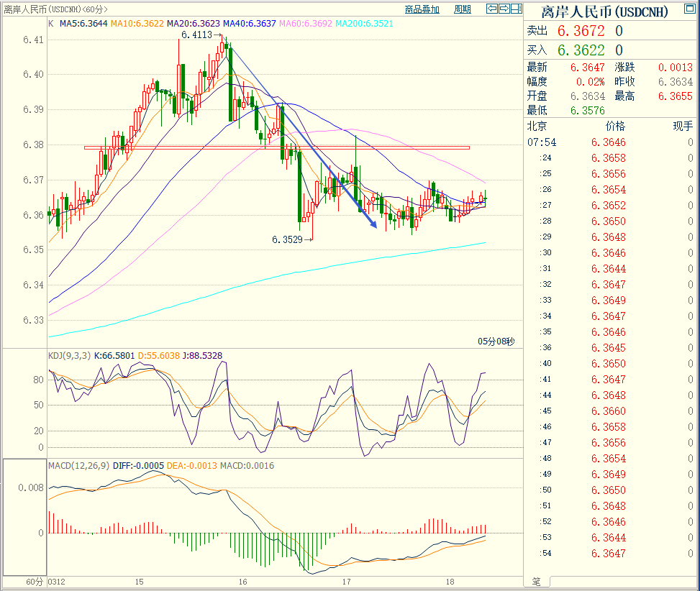Open the 周期 period menu
The image size is (700, 591).
point(463,9)
